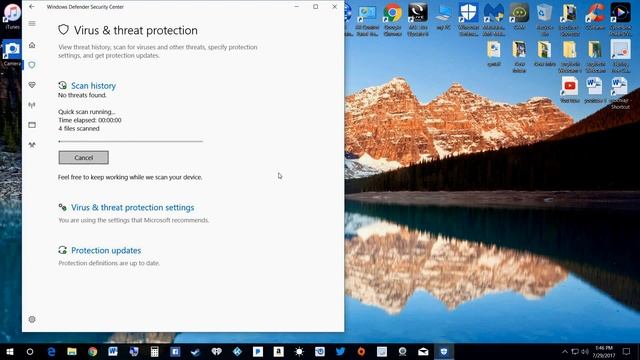
Task: Open Kodi from the taskbar
Action: tap(237, 351)
